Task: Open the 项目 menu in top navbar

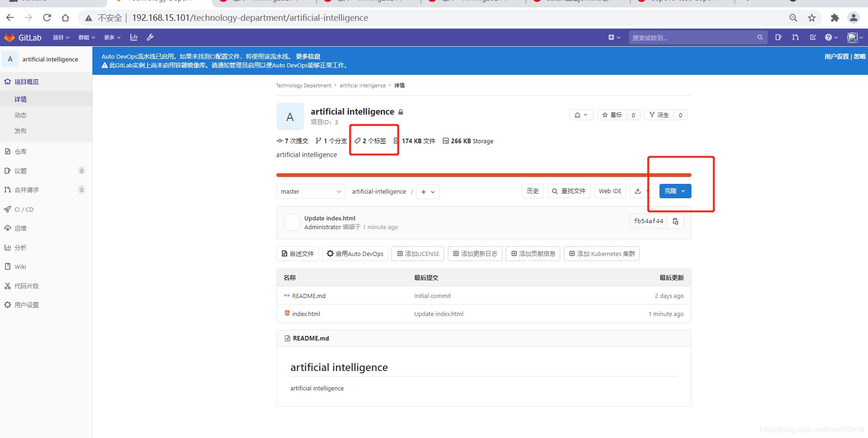Action: click(61, 37)
